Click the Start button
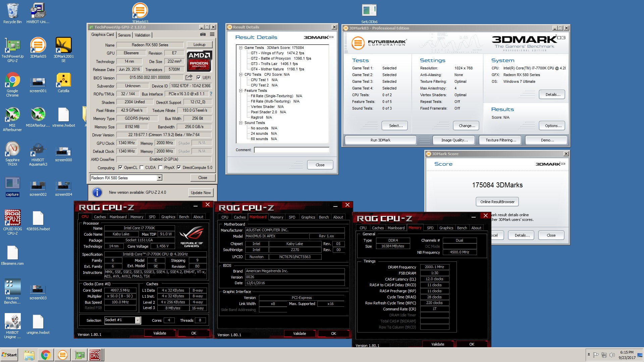Viewport: 644px width, 362px height. click(x=9, y=355)
